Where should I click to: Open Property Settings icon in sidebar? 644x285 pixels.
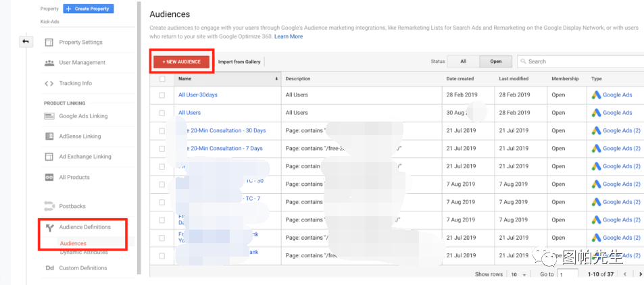[49, 43]
